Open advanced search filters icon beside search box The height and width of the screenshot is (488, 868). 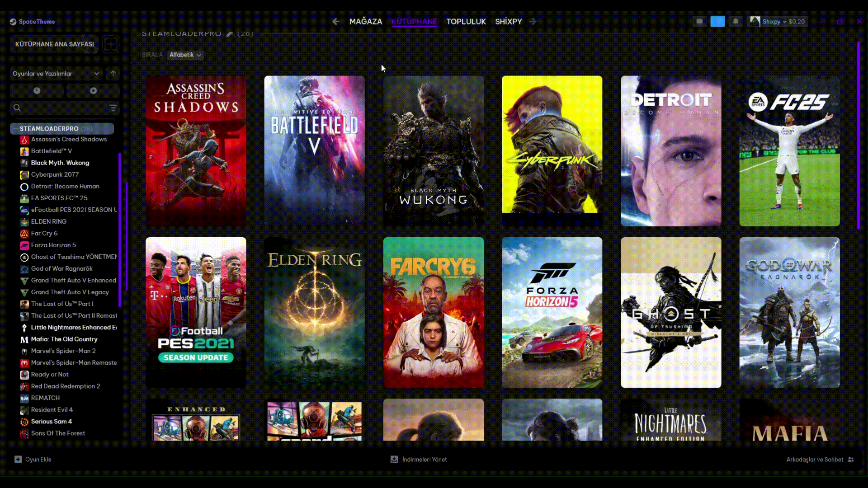pyautogui.click(x=113, y=108)
